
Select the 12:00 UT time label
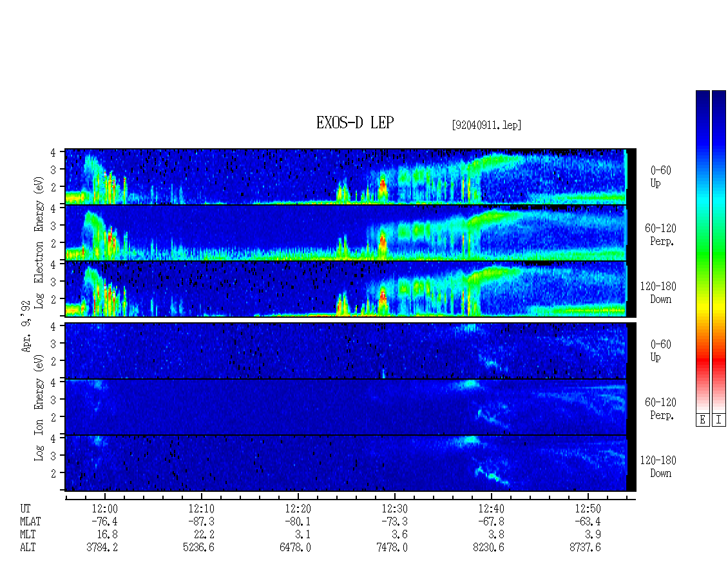(x=105, y=509)
